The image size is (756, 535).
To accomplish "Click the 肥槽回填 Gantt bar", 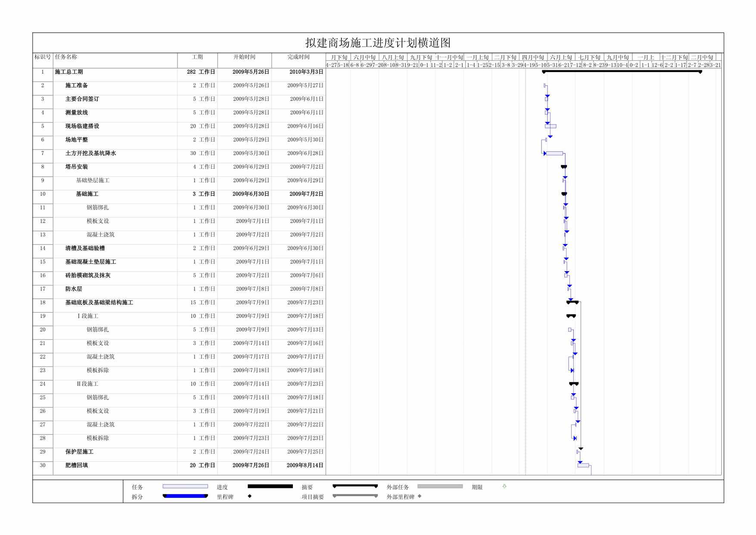I will pos(583,466).
